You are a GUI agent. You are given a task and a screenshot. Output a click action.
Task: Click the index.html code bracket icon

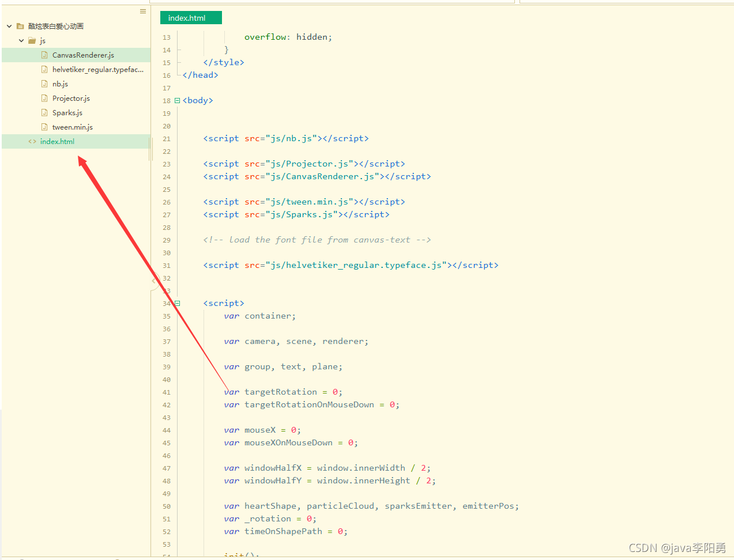[32, 142]
